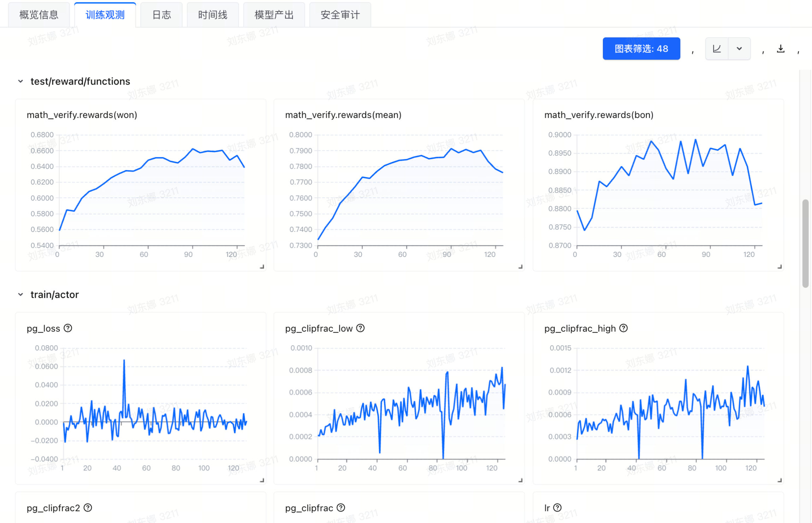The width and height of the screenshot is (812, 523).
Task: Click help icon next to pg_clipfrac_low
Action: (360, 328)
